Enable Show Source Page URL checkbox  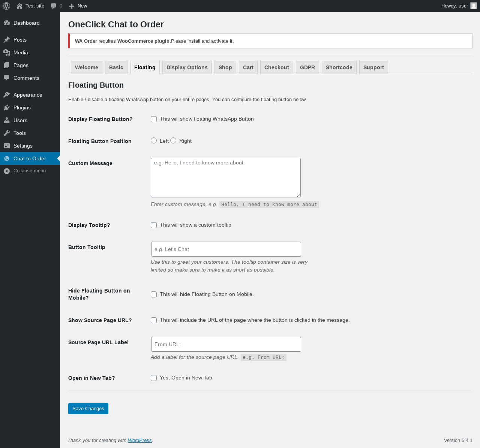pos(154,320)
